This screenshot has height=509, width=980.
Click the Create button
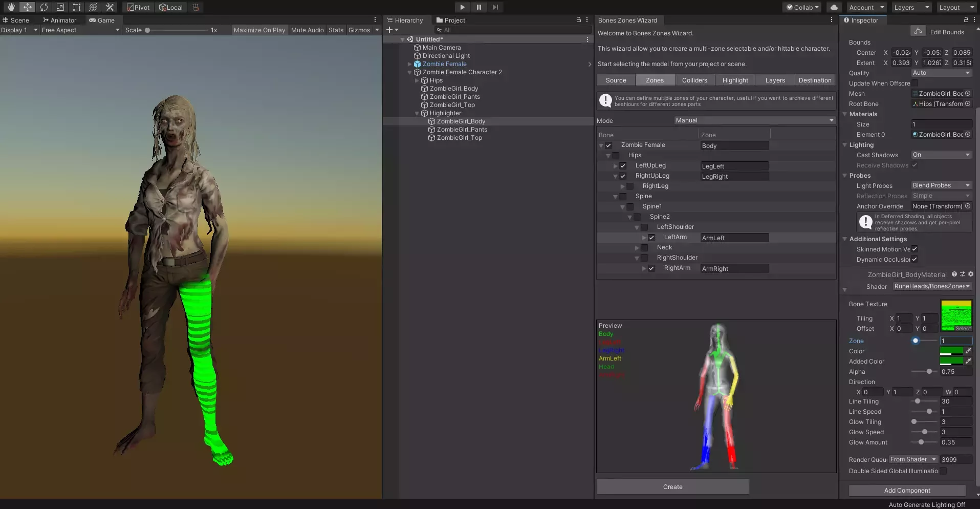click(x=672, y=487)
